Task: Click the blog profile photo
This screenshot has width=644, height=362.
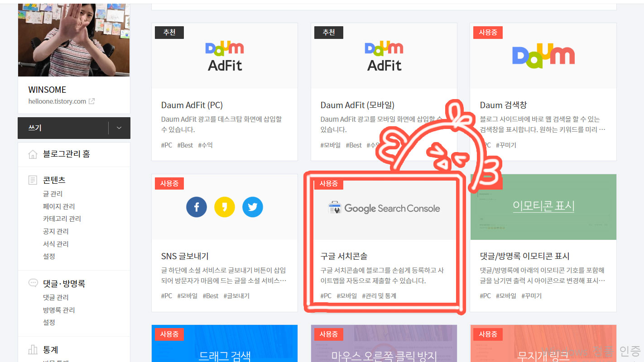Action: (x=74, y=40)
